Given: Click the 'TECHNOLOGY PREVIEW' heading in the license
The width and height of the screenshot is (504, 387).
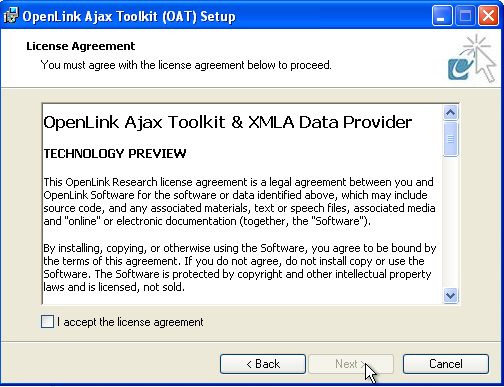Looking at the screenshot, I should pos(115,154).
